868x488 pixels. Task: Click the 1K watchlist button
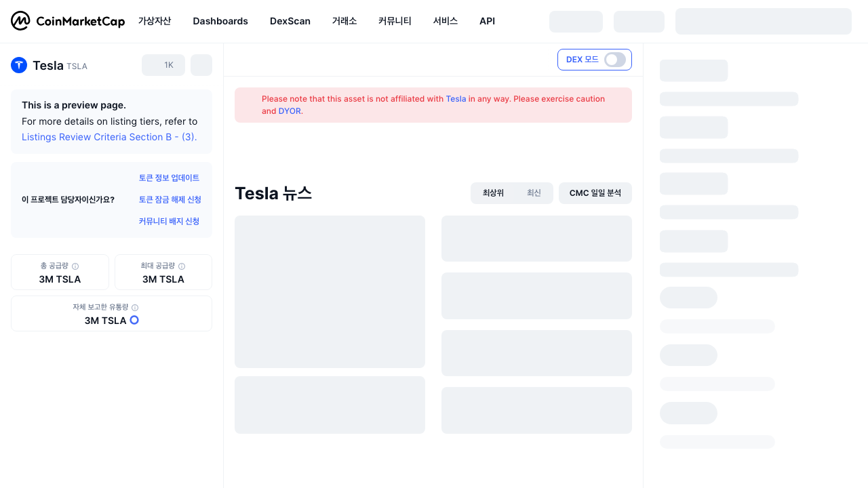(x=163, y=65)
